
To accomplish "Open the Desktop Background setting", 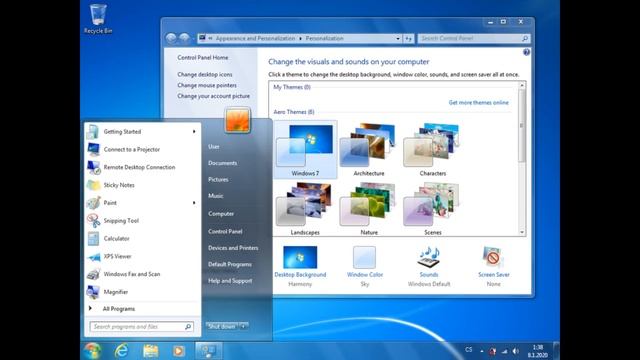I will (x=300, y=267).
